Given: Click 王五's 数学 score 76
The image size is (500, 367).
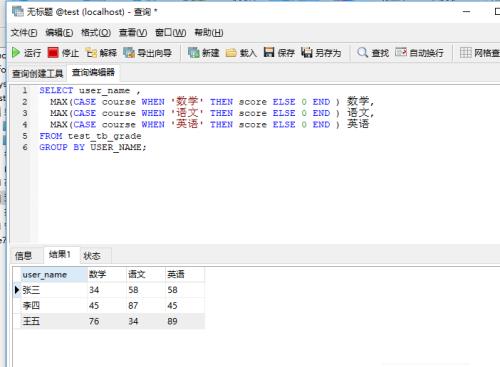Looking at the screenshot, I should [x=107, y=321].
